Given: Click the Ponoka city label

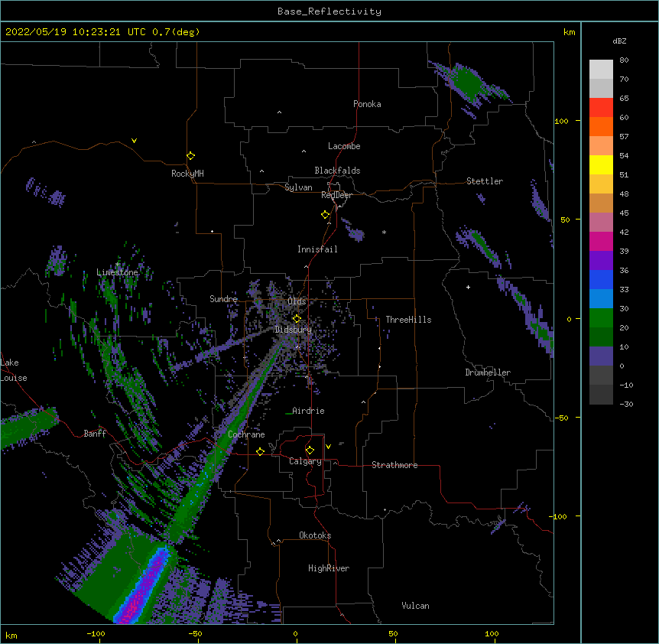Looking at the screenshot, I should (x=367, y=104).
